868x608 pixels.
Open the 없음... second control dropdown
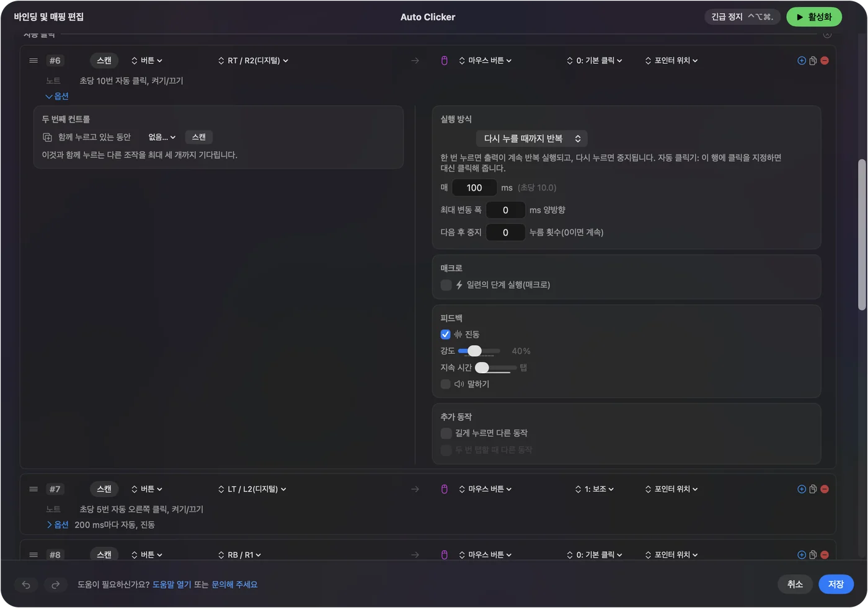tap(162, 137)
